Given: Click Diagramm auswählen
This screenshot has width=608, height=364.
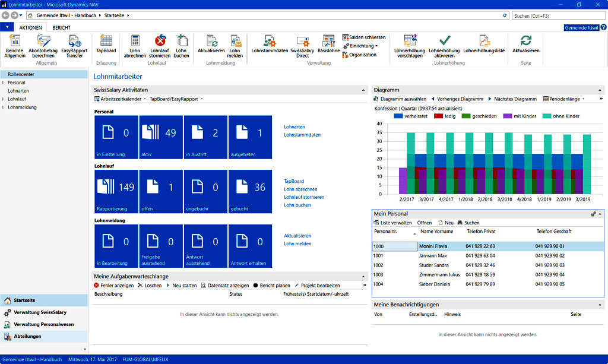Looking at the screenshot, I should (x=400, y=99).
